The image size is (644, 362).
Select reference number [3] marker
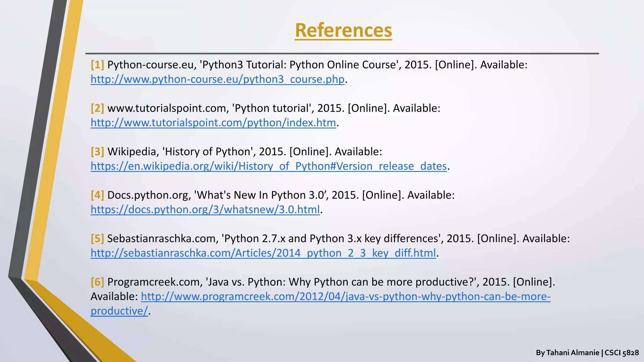point(97,151)
